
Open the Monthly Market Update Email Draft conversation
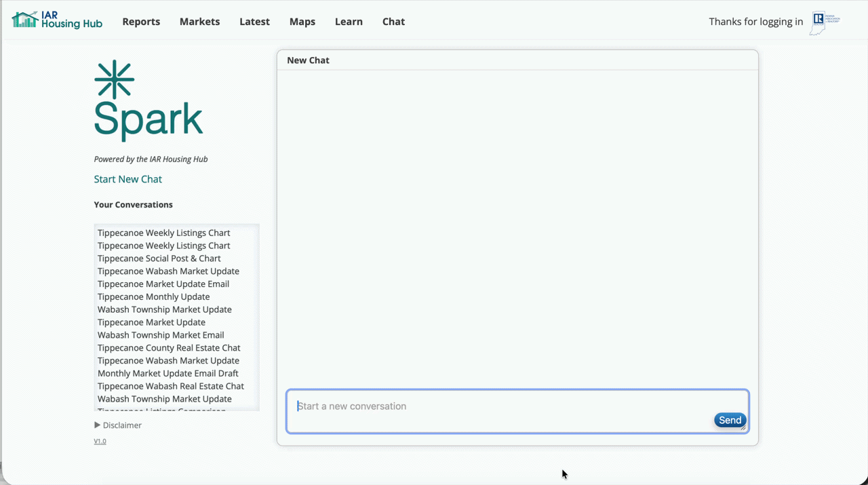[x=167, y=373]
